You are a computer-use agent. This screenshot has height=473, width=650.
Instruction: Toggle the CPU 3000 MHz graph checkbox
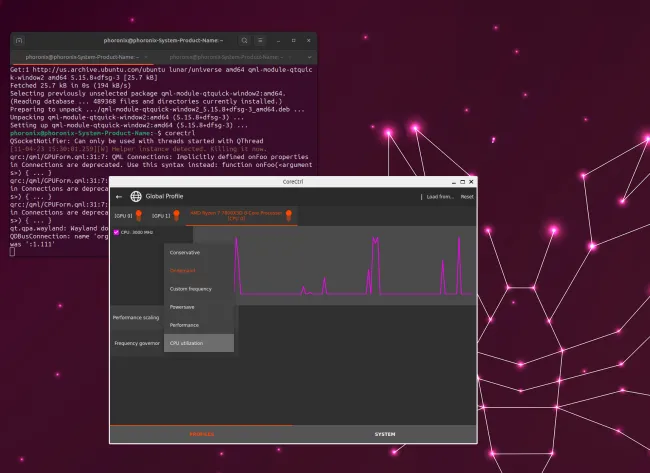pyautogui.click(x=117, y=232)
